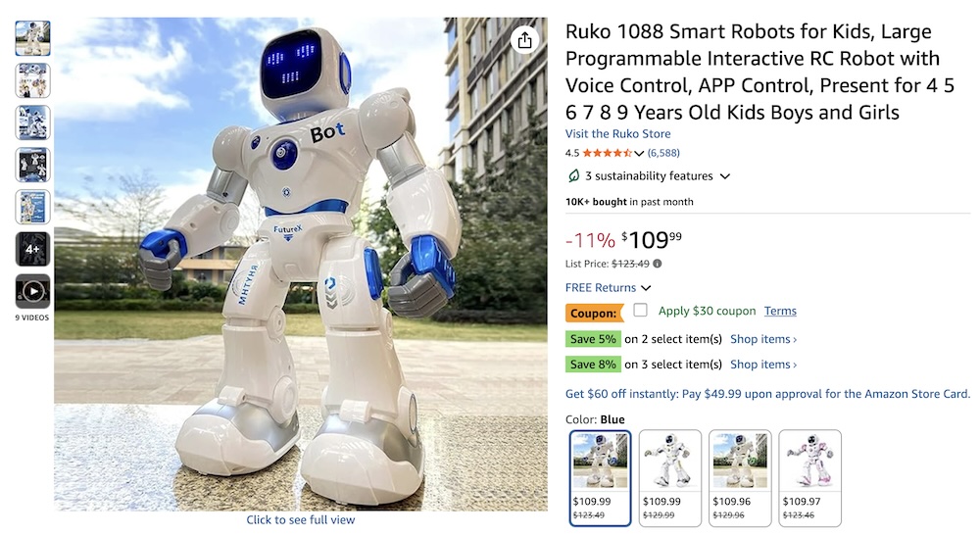Screen dimensions: 980x537
Task: Open the 6,588 reviews link
Action: (663, 153)
